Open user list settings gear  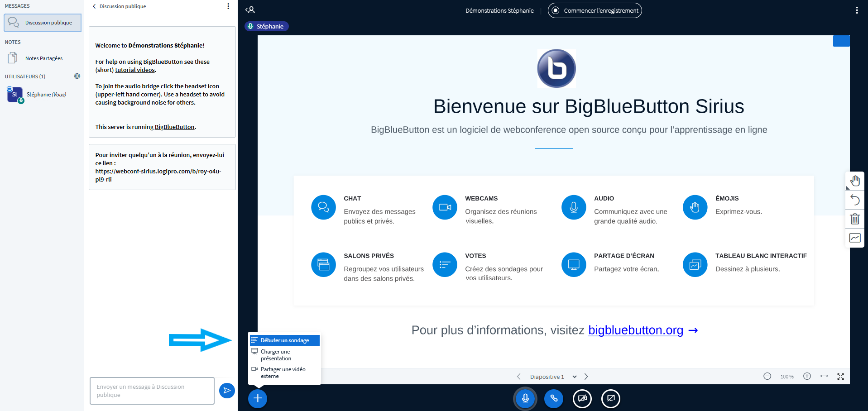click(77, 76)
